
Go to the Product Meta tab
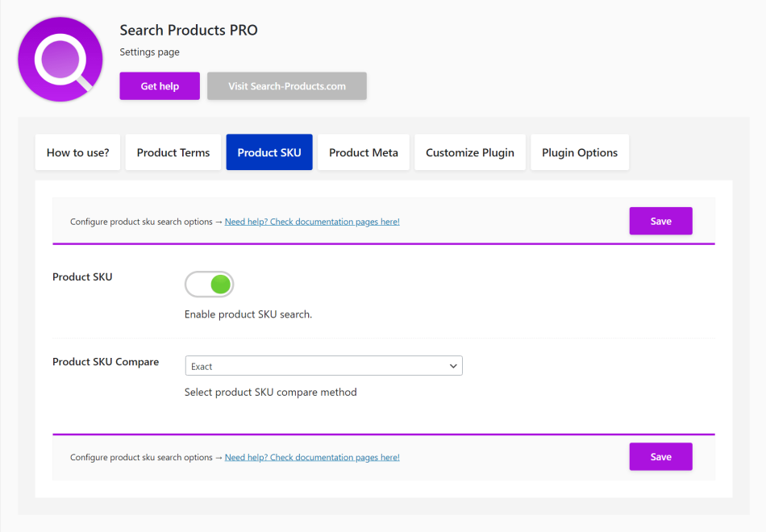click(x=364, y=152)
